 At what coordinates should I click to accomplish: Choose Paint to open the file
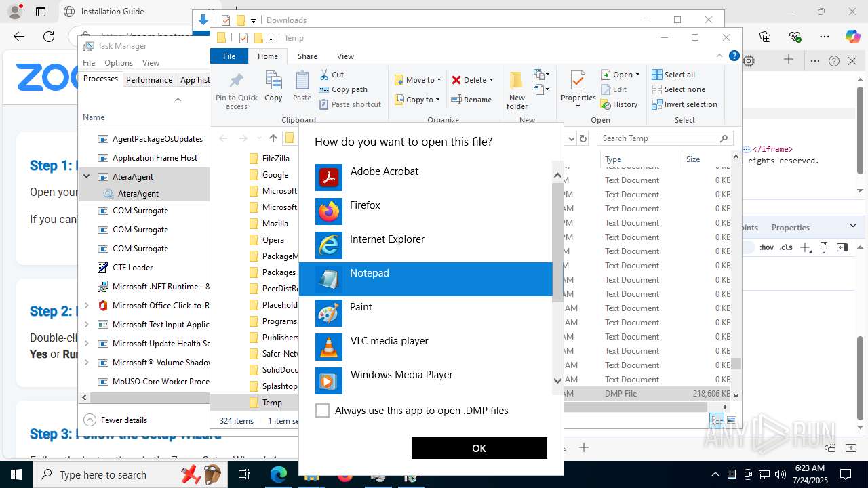pyautogui.click(x=426, y=313)
